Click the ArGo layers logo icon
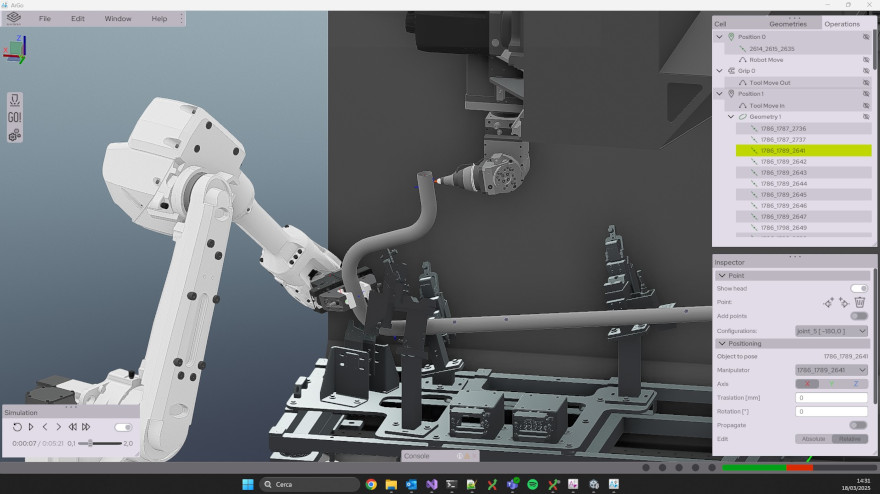The image size is (880, 494). pos(14,19)
